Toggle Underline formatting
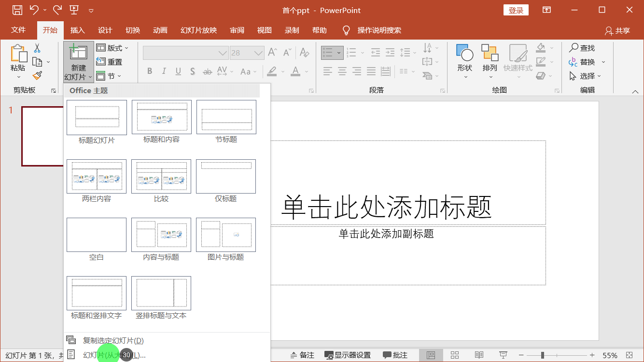Image resolution: width=644 pixels, height=362 pixels. [x=178, y=71]
